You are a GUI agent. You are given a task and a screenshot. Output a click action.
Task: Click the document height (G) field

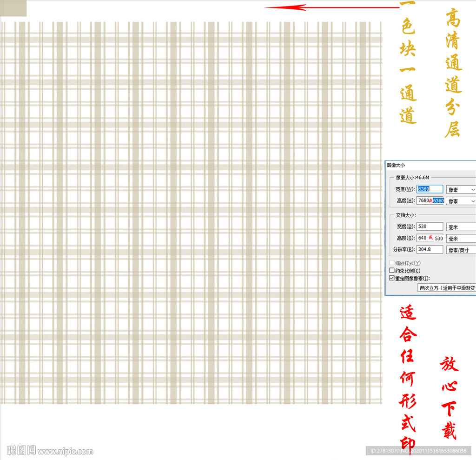(x=430, y=238)
